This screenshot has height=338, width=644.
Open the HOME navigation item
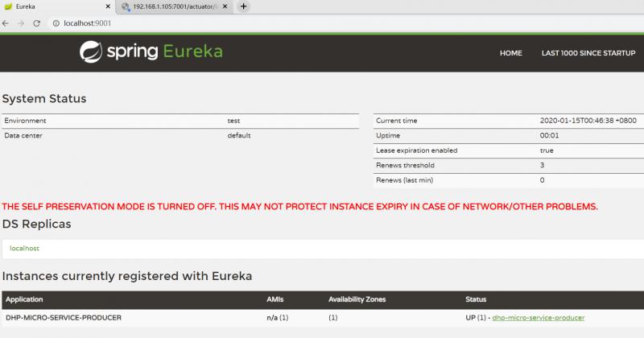[x=511, y=53]
